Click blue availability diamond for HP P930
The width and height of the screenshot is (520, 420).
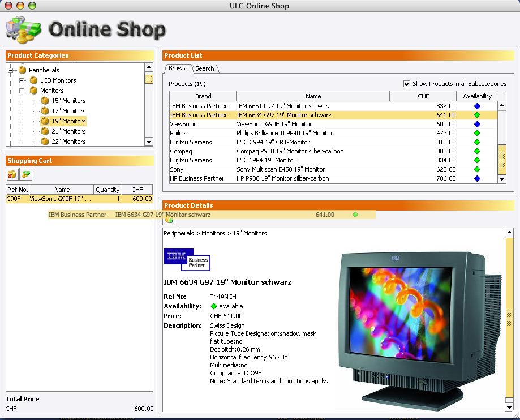click(x=477, y=178)
